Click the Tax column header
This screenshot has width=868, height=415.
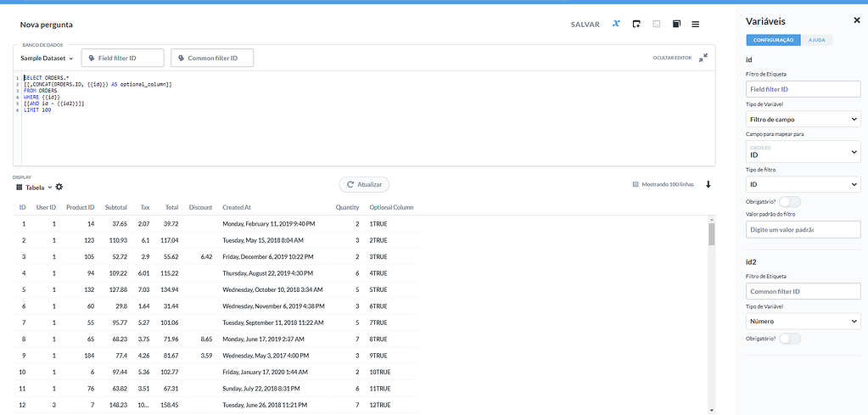pyautogui.click(x=145, y=207)
